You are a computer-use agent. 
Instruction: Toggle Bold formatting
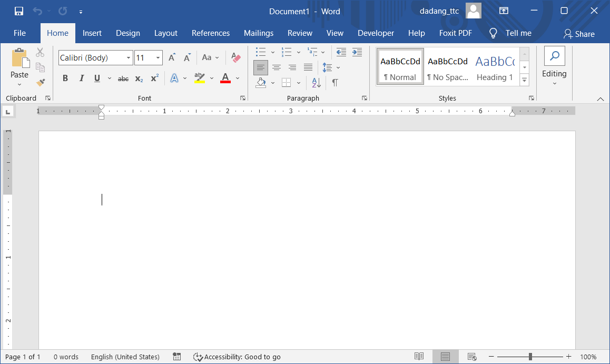pyautogui.click(x=65, y=77)
